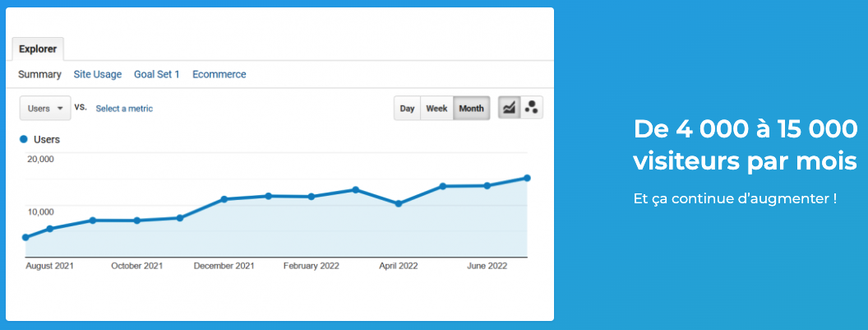Switch to line chart view icon

coord(510,108)
